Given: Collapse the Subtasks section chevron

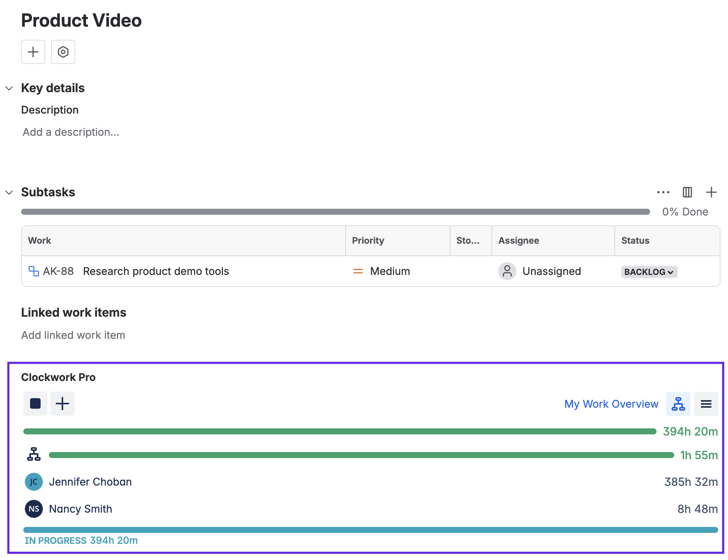Looking at the screenshot, I should [9, 193].
